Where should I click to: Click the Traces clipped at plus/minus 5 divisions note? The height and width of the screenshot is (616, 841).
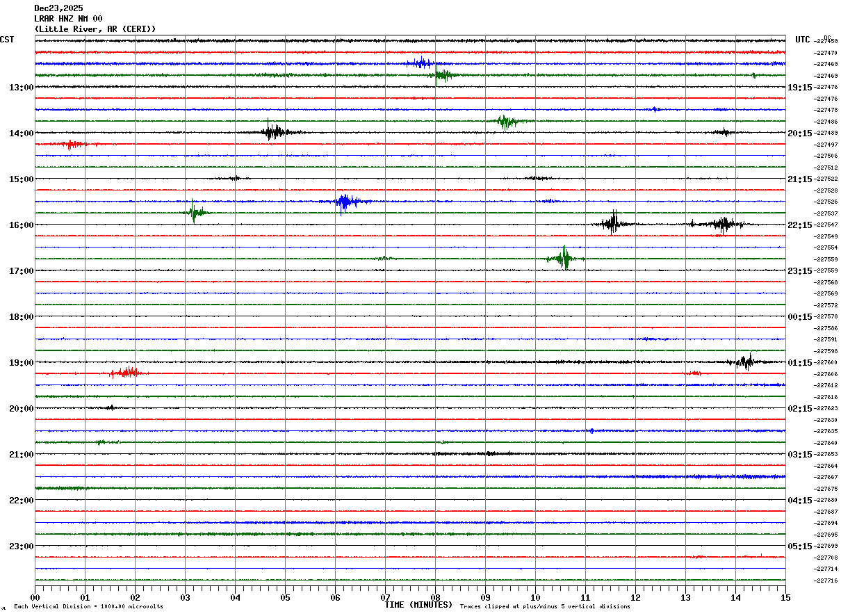coord(545,607)
